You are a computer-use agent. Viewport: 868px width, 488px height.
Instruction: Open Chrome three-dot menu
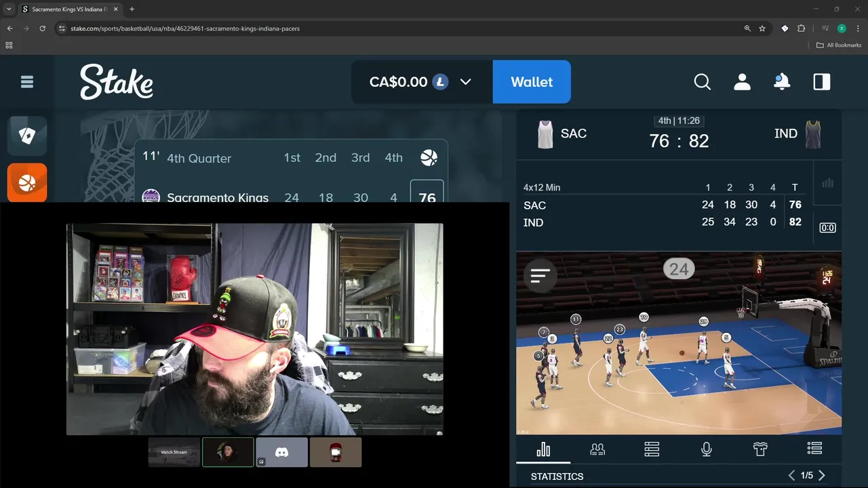[x=858, y=28]
